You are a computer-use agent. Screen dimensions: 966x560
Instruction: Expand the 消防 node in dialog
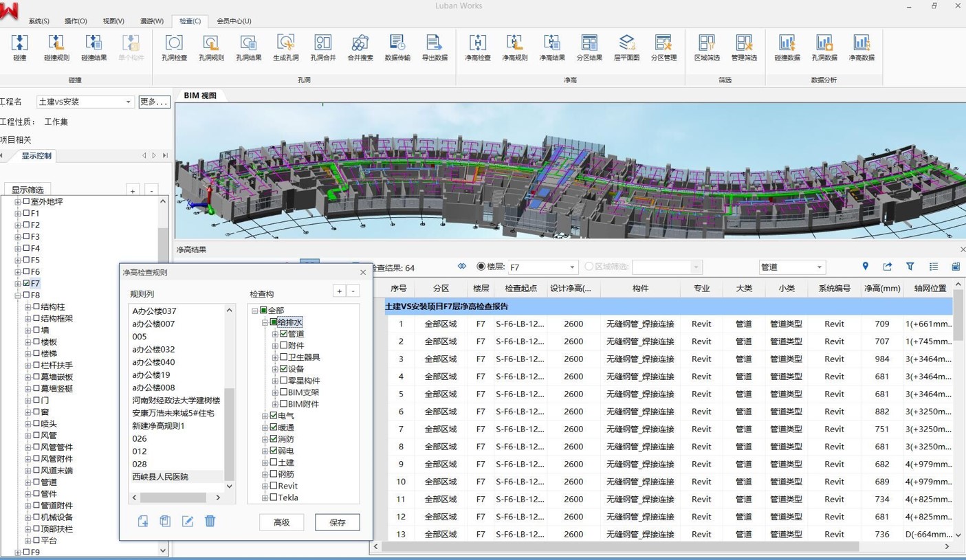point(265,439)
